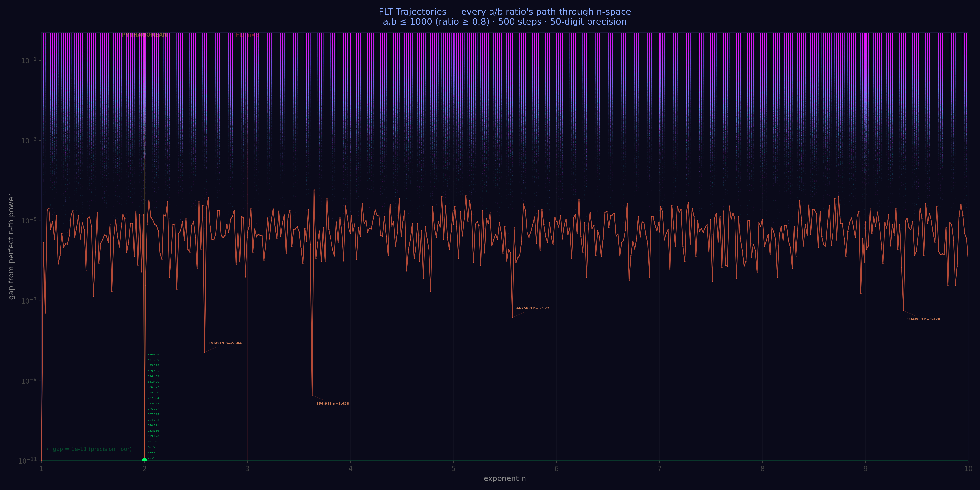Viewport: 980px width, 490px height.
Task: Click the y-axis tick labeled 10⁻⁵
Action: pos(29,220)
